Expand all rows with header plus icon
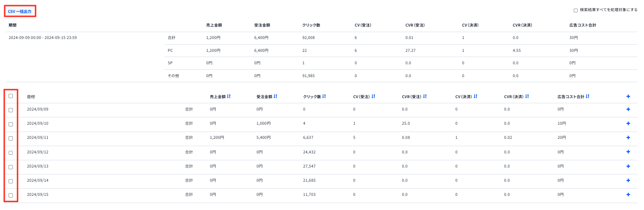The height and width of the screenshot is (210, 644). point(628,96)
